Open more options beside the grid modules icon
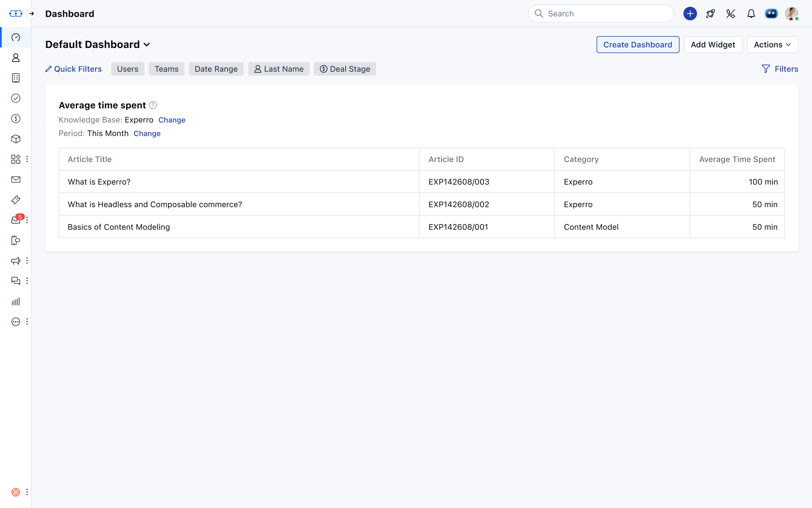Screen dimensions: 812x508 tap(27, 159)
